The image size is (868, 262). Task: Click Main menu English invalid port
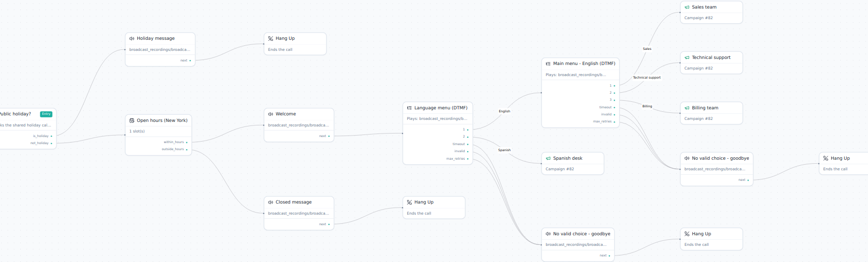[614, 114]
